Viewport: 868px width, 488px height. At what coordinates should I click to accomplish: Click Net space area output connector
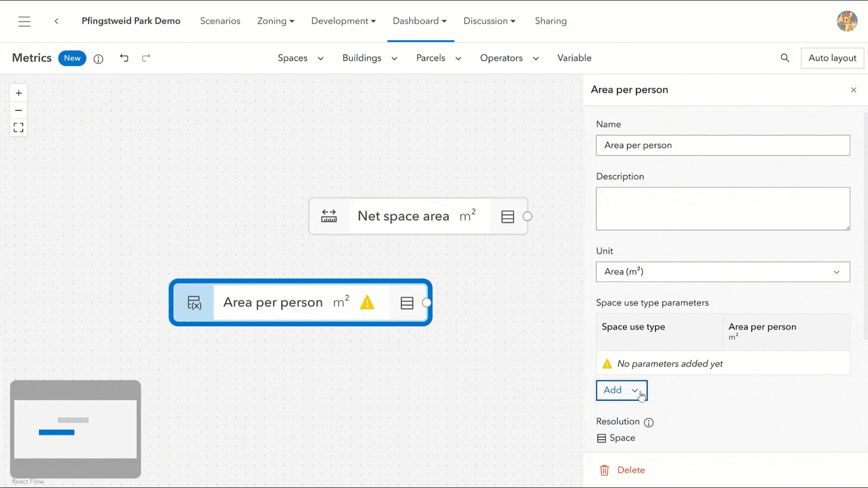click(x=527, y=216)
